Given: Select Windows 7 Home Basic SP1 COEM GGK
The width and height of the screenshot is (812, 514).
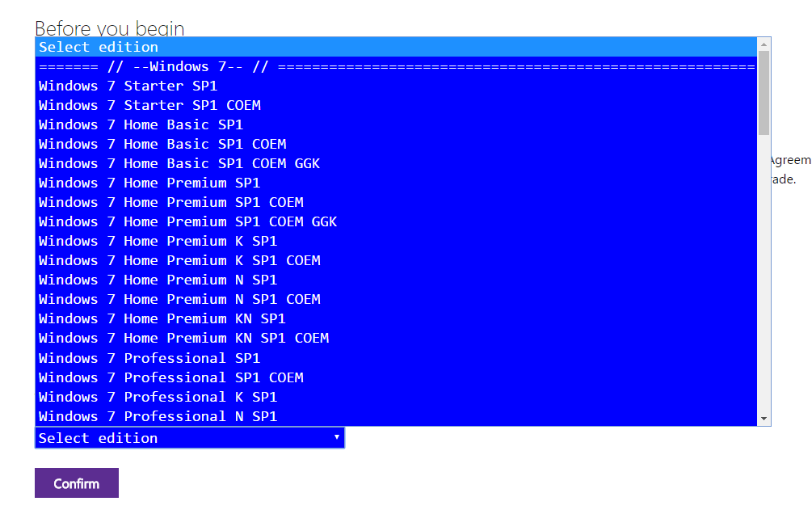Looking at the screenshot, I should [x=396, y=164].
